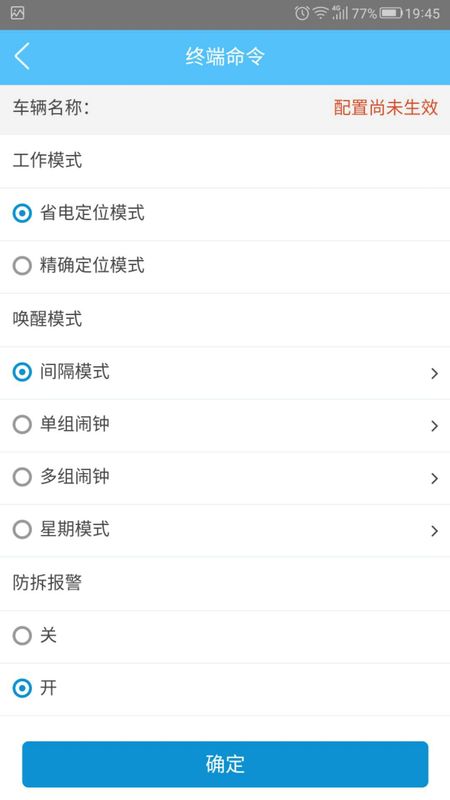Tap the 4G signal strength icon
The width and height of the screenshot is (450, 800).
coord(339,13)
